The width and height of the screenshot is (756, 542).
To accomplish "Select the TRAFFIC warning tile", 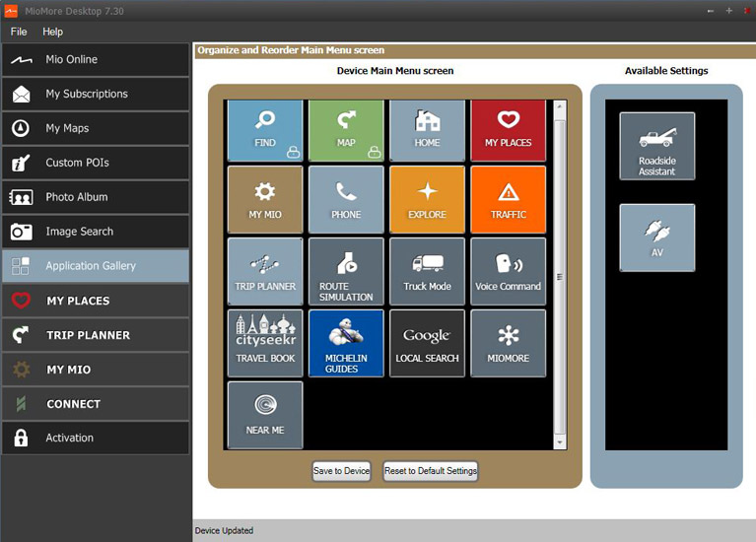I will (509, 200).
